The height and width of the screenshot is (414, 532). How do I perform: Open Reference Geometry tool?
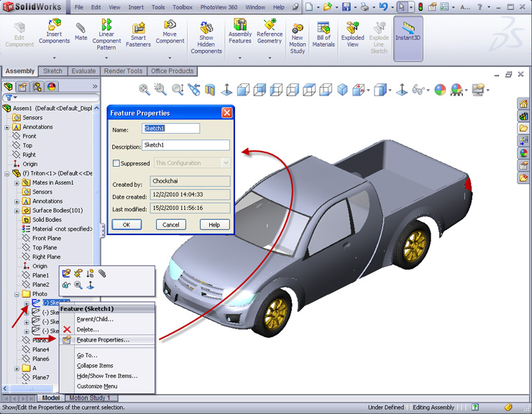click(x=270, y=32)
